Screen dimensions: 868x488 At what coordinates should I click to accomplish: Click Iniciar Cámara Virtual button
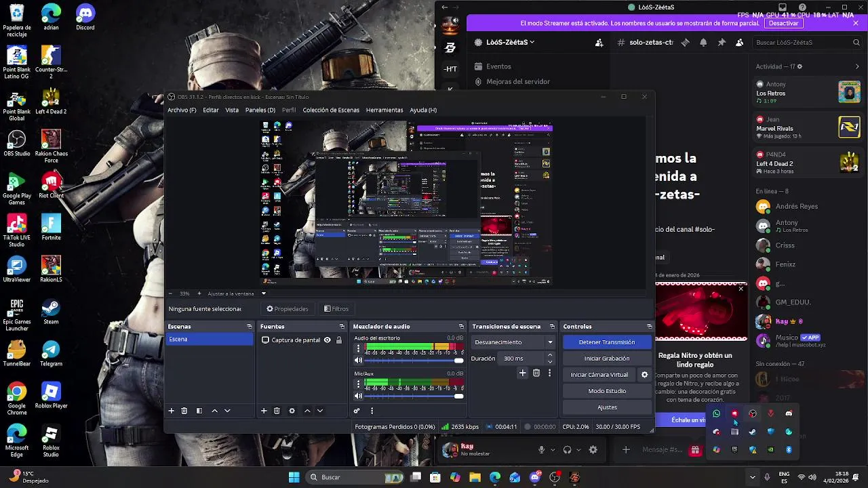(x=599, y=375)
